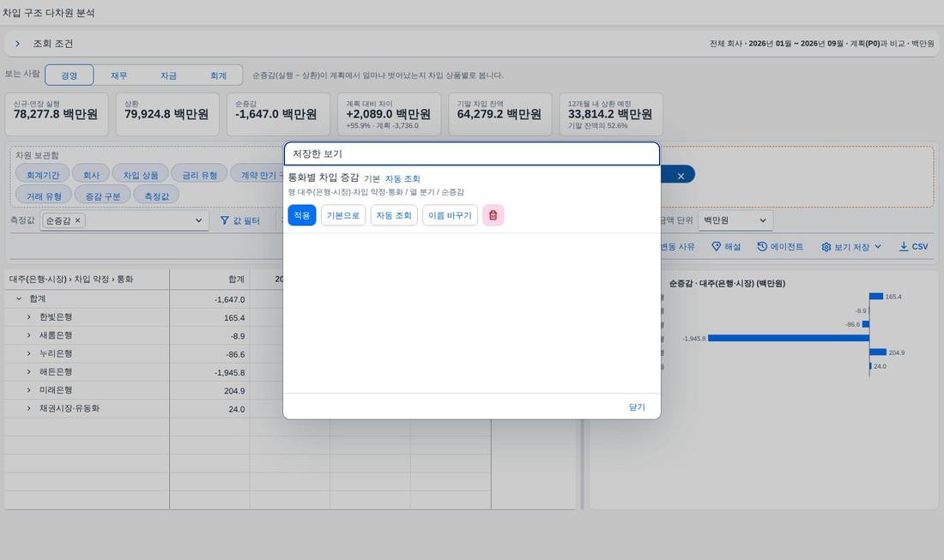This screenshot has height=560, width=944.
Task: Rename the view via 이름 바꾸기
Action: [450, 215]
